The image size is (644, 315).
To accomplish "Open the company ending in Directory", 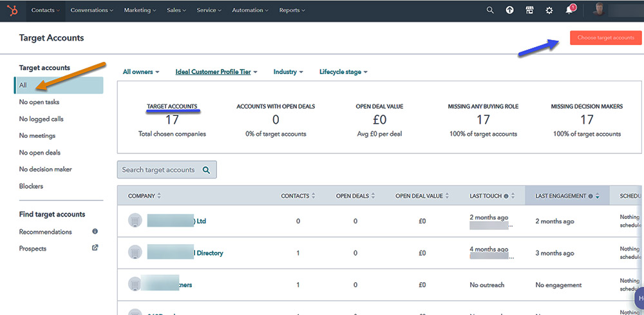I will click(x=185, y=253).
